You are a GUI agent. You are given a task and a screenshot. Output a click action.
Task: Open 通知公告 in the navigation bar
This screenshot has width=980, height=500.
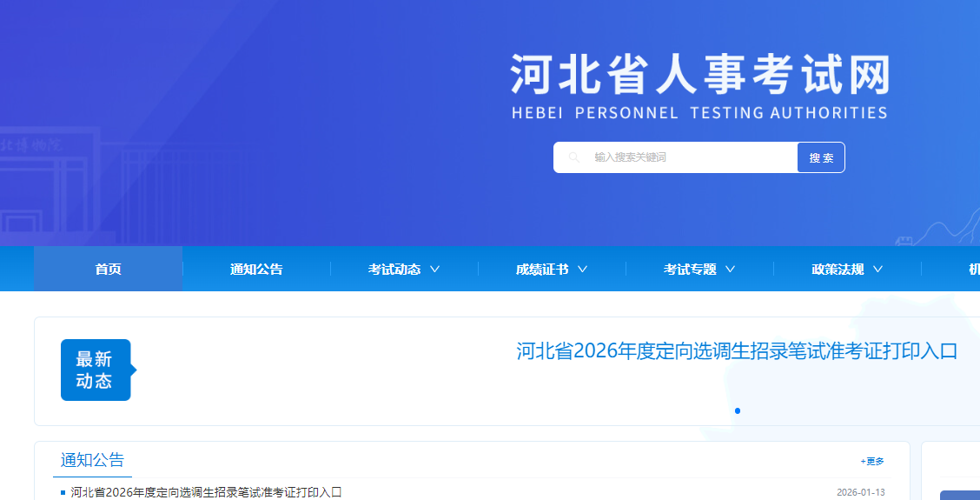[256, 270]
